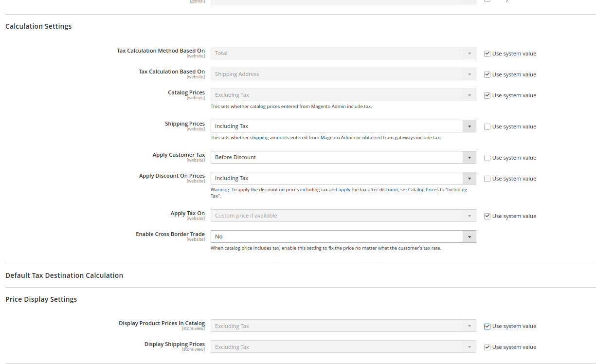Collapse the Price Display Settings section
The image size is (596, 364).
[x=41, y=299]
